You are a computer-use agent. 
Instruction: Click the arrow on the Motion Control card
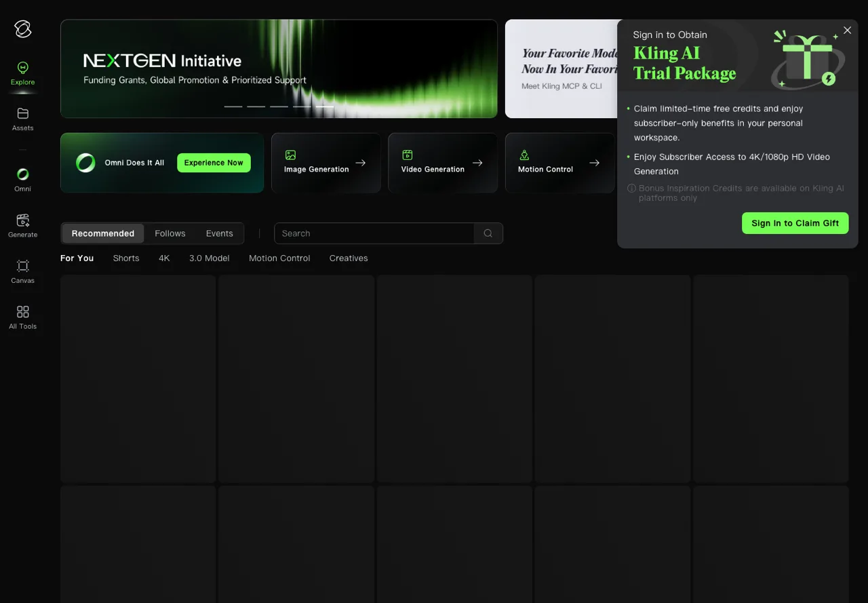coord(595,163)
